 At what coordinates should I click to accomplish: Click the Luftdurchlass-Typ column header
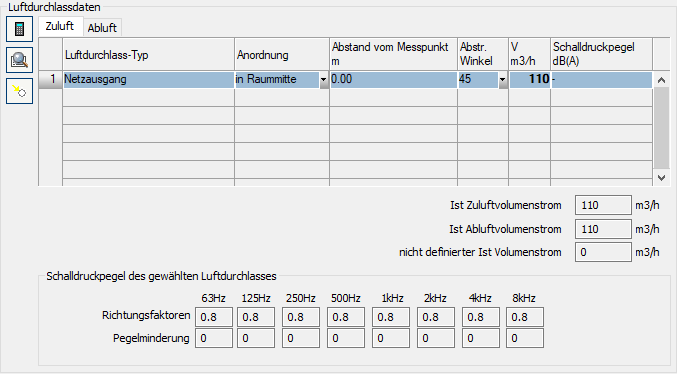(149, 55)
